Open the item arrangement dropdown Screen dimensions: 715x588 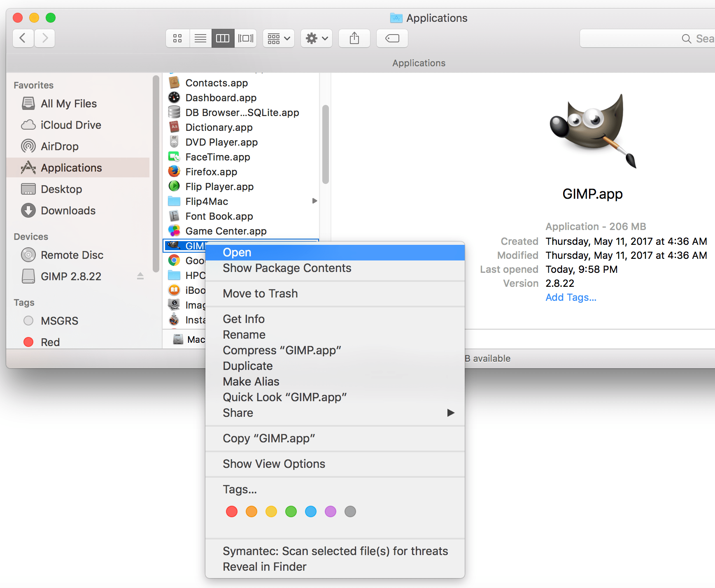pos(278,38)
